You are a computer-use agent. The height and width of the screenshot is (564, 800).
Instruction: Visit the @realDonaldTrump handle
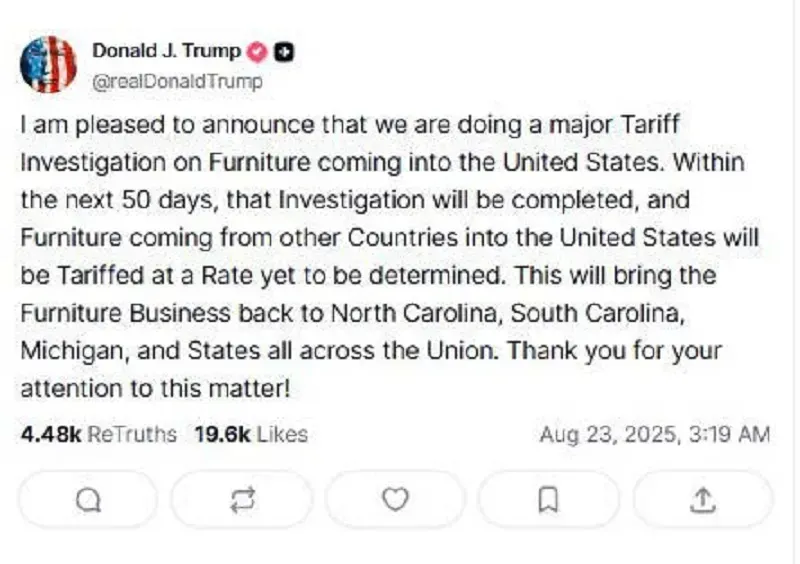coord(177,81)
